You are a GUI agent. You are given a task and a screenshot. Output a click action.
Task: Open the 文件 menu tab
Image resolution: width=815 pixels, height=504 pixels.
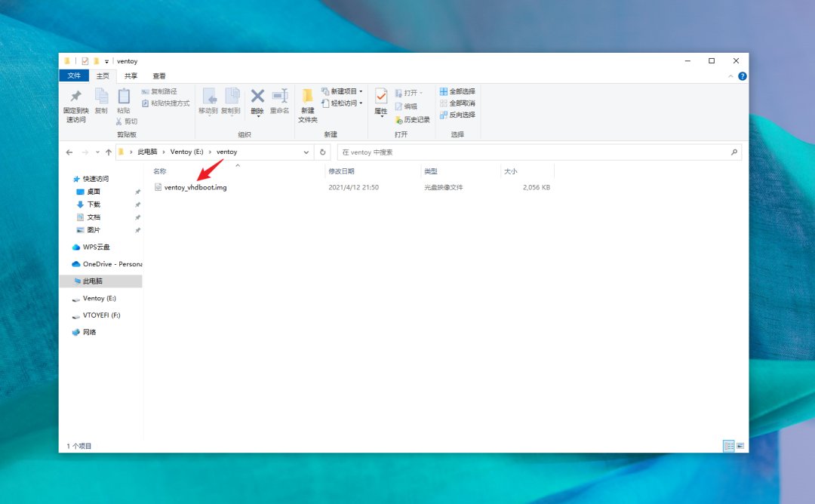(x=74, y=76)
